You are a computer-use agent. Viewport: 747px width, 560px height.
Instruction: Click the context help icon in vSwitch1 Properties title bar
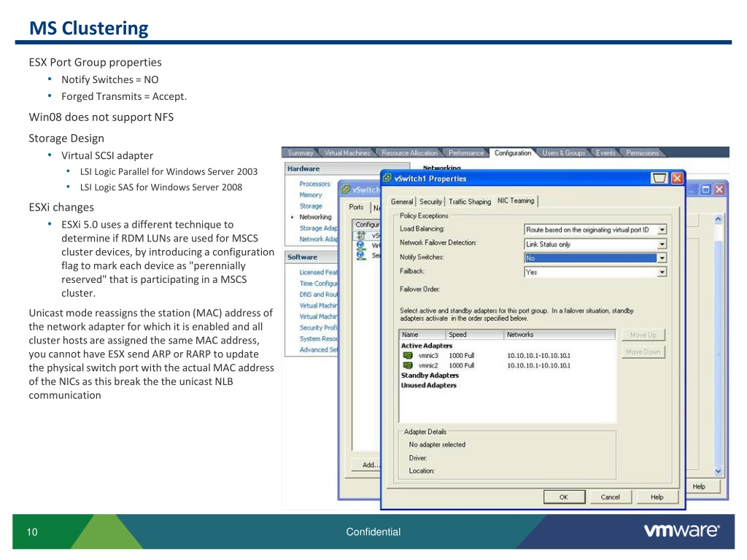pos(659,179)
